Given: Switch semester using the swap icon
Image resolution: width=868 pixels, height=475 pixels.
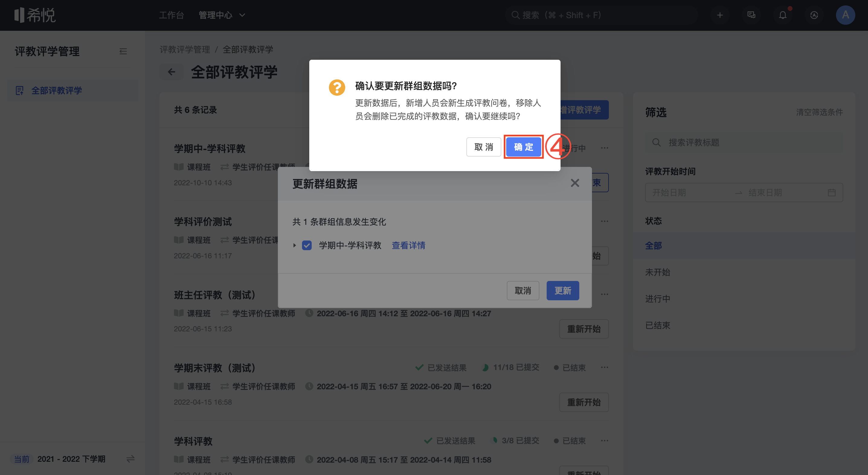Looking at the screenshot, I should click(x=130, y=458).
